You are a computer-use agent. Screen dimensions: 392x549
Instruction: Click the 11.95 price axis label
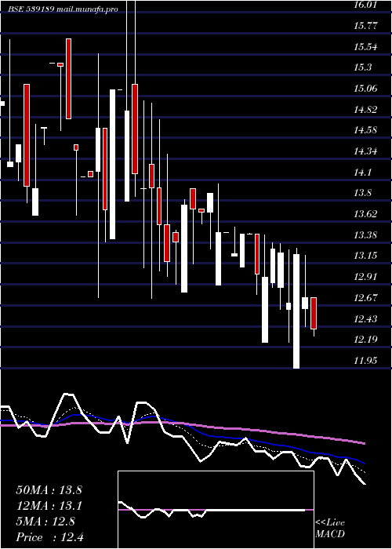(365, 360)
